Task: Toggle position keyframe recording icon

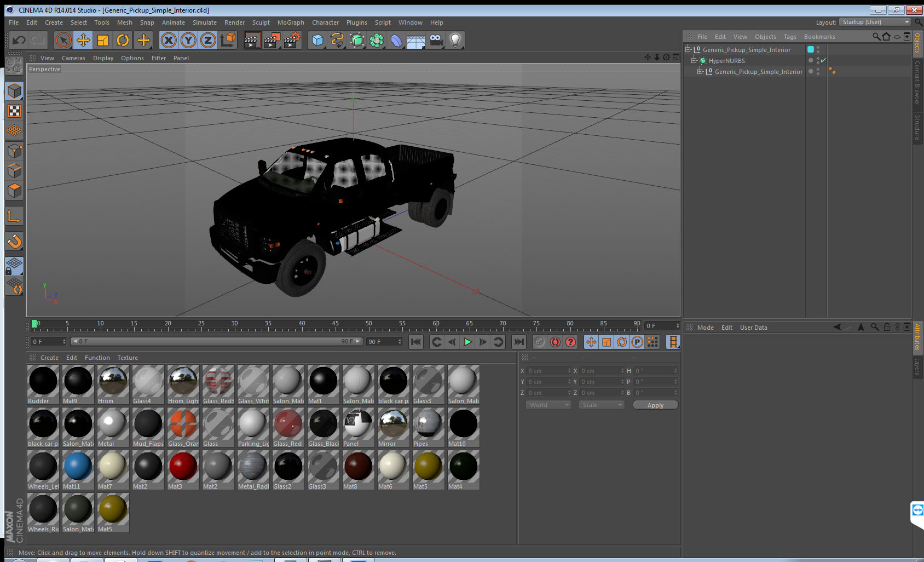Action: [x=591, y=342]
